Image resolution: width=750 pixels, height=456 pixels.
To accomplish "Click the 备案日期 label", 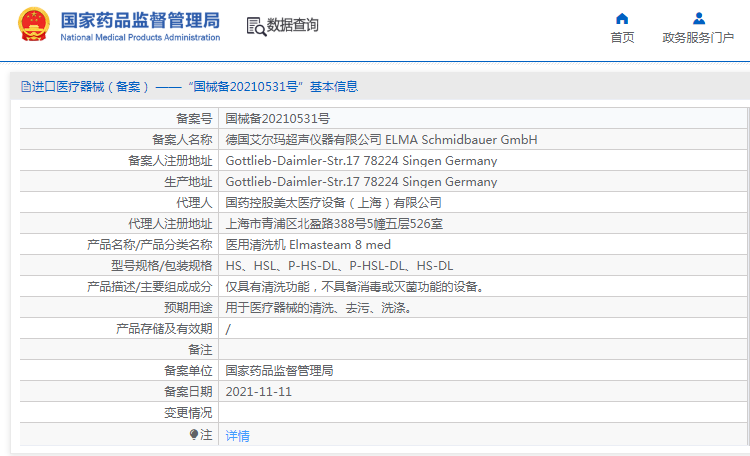I will tap(188, 392).
